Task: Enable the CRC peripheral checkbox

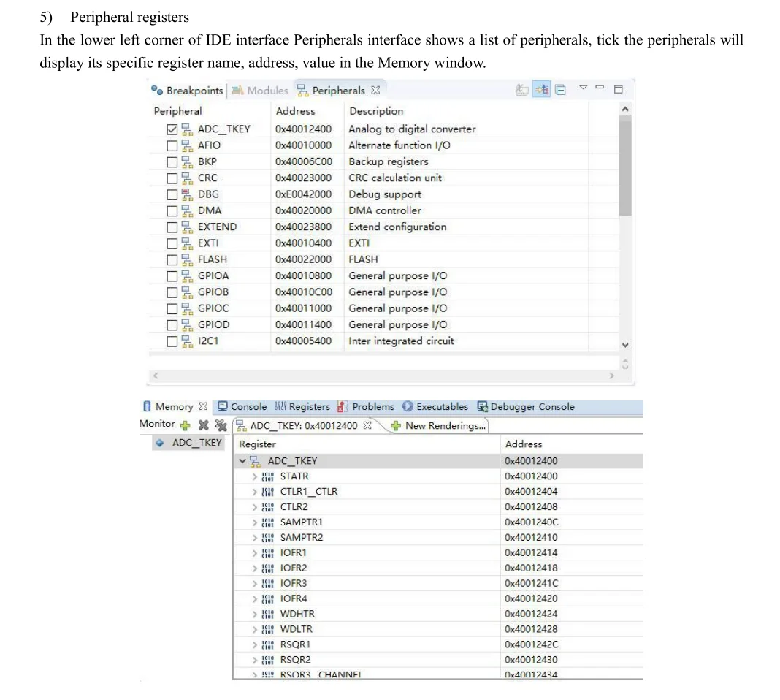Action: point(172,178)
